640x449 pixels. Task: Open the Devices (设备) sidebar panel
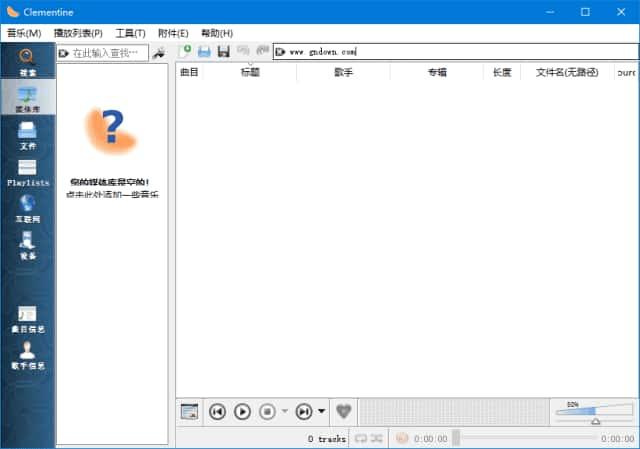(x=27, y=244)
